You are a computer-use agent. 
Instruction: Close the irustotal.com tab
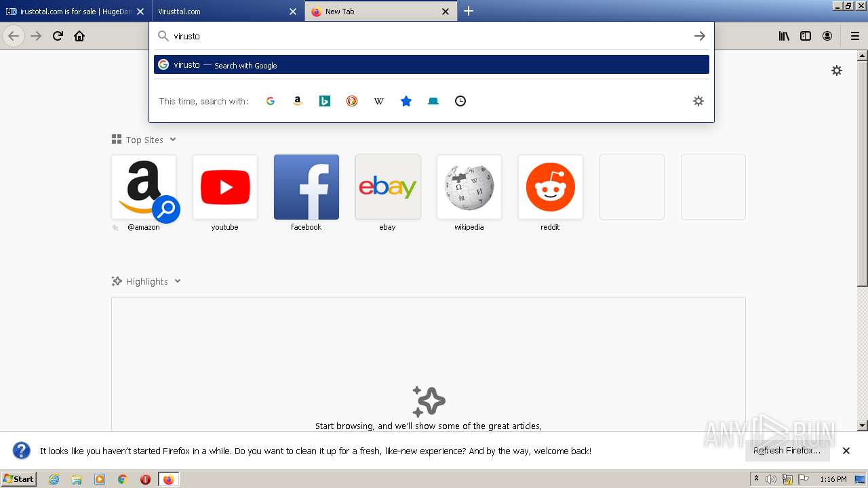(x=140, y=12)
